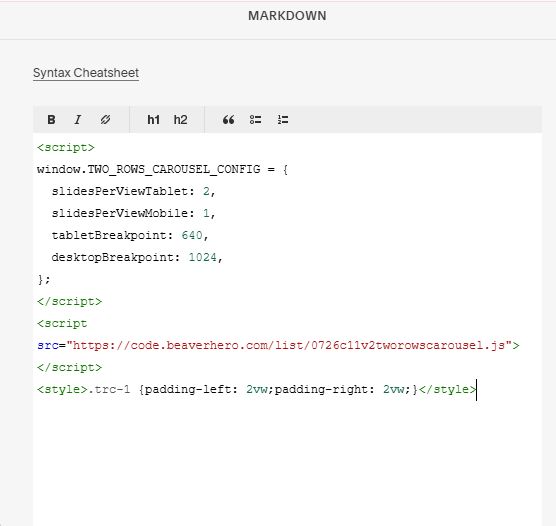
Task: Apply heading 1 with the h1 button
Action: pos(153,120)
